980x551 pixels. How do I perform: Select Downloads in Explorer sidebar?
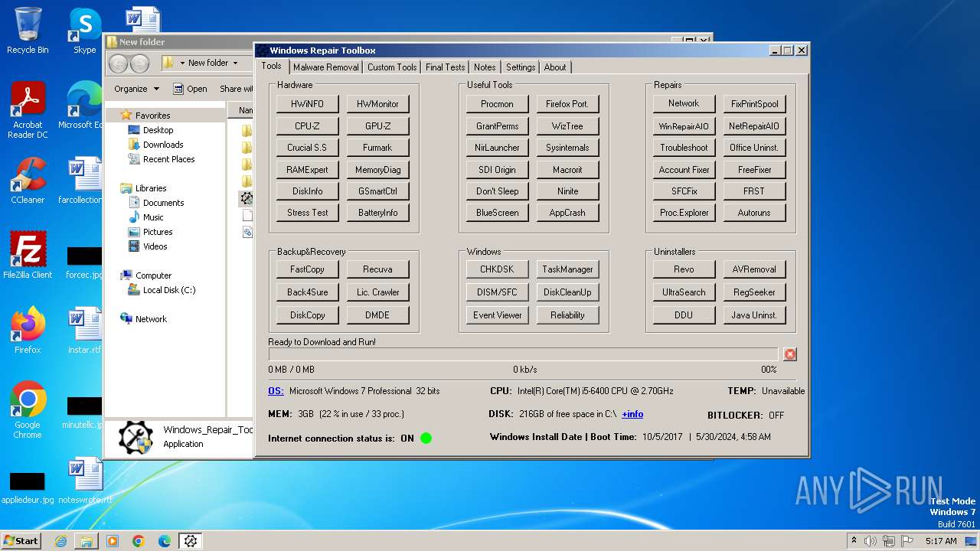point(162,145)
